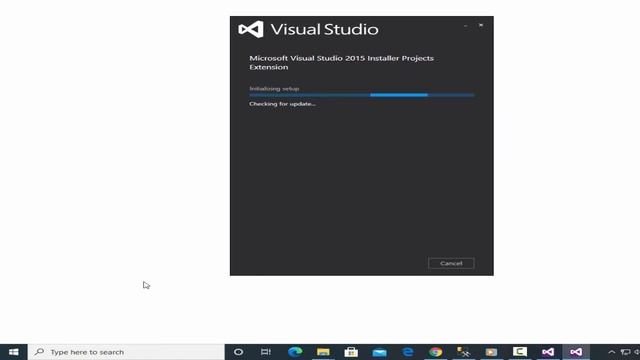Open Mail app from the taskbar

(x=379, y=352)
